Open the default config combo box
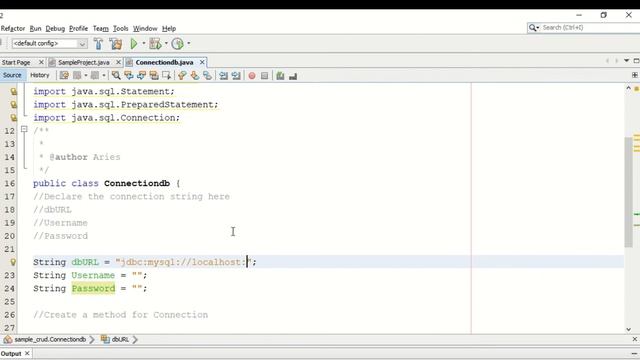 pos(49,43)
